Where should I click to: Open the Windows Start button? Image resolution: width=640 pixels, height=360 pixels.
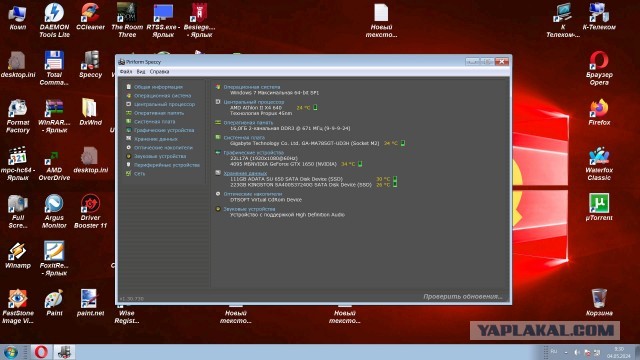point(11,352)
